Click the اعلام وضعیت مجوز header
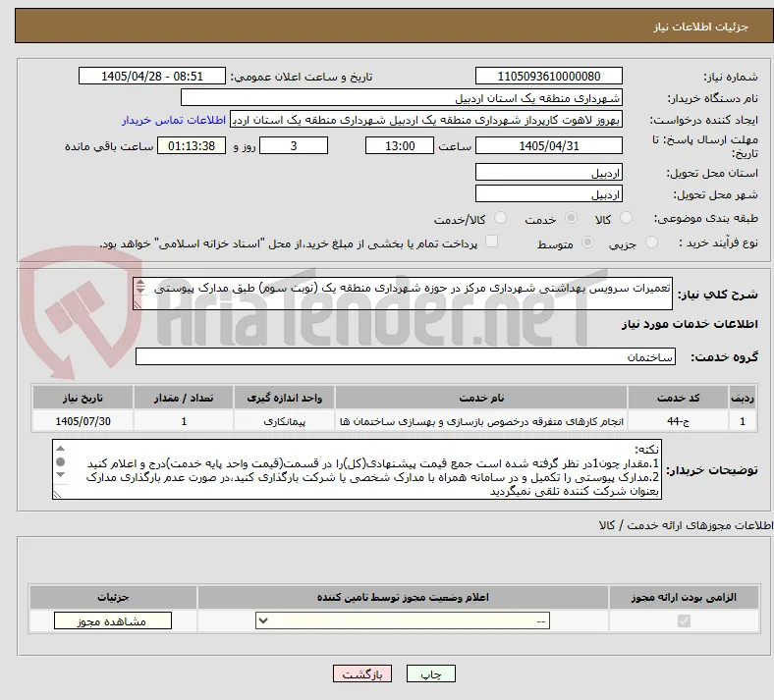Viewport: 774px width, 700px height. (403, 597)
